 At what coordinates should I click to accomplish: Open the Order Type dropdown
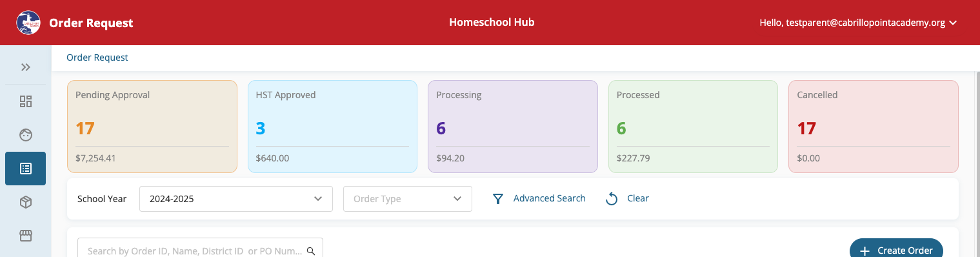click(408, 199)
